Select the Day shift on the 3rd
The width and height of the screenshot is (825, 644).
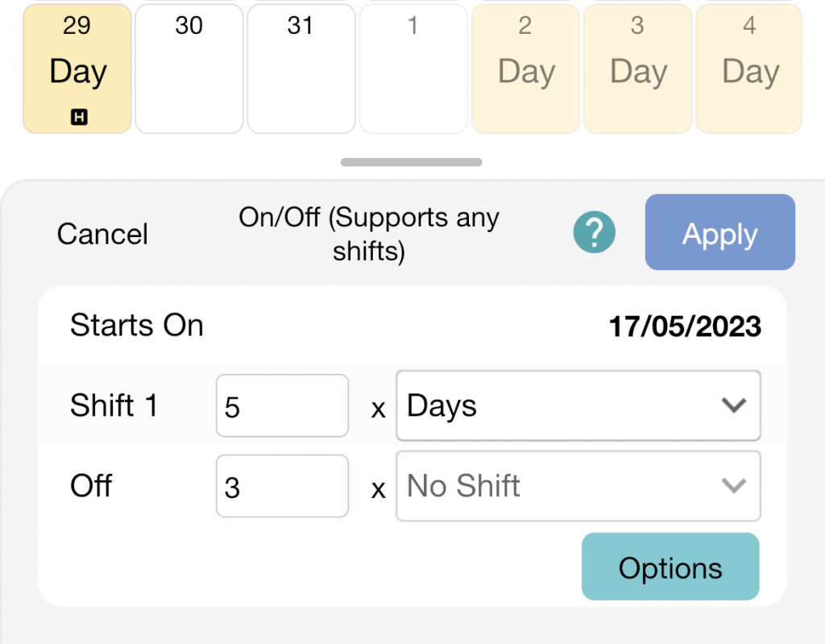[636, 69]
